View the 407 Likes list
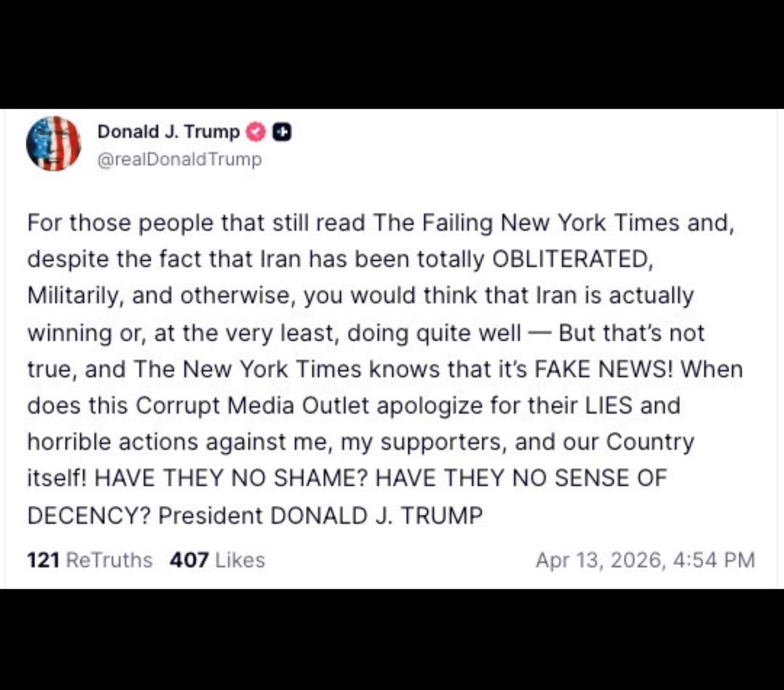 point(217,560)
